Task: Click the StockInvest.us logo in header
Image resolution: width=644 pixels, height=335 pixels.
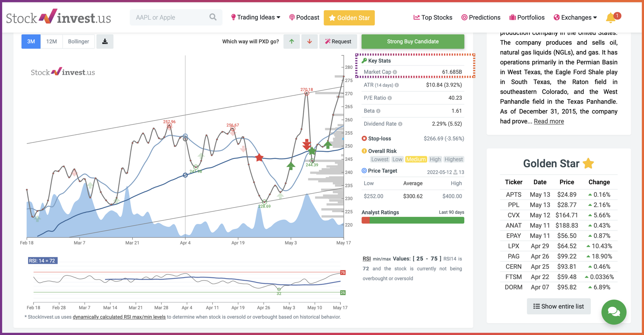Action: [x=59, y=17]
